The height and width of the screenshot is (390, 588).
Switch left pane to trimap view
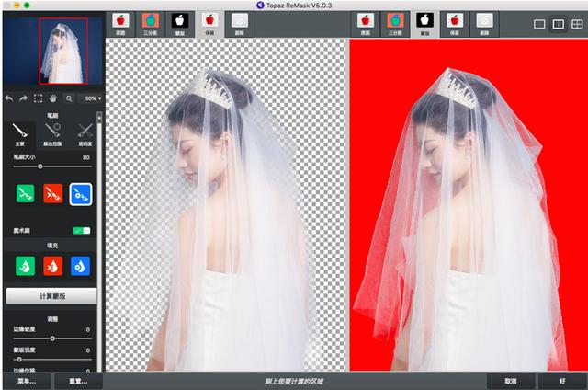[x=150, y=24]
